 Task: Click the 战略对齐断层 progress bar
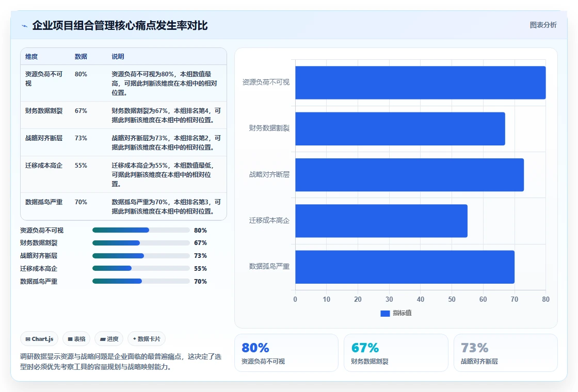(141, 256)
